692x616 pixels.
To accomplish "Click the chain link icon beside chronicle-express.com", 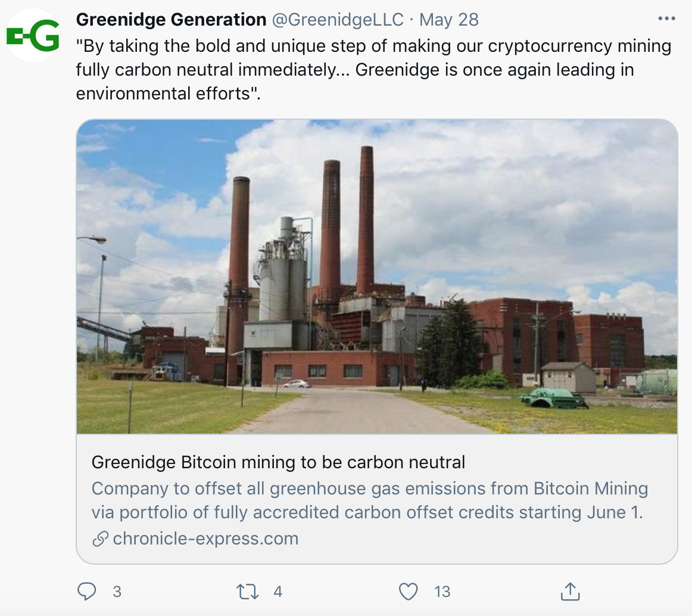I will coord(100,539).
